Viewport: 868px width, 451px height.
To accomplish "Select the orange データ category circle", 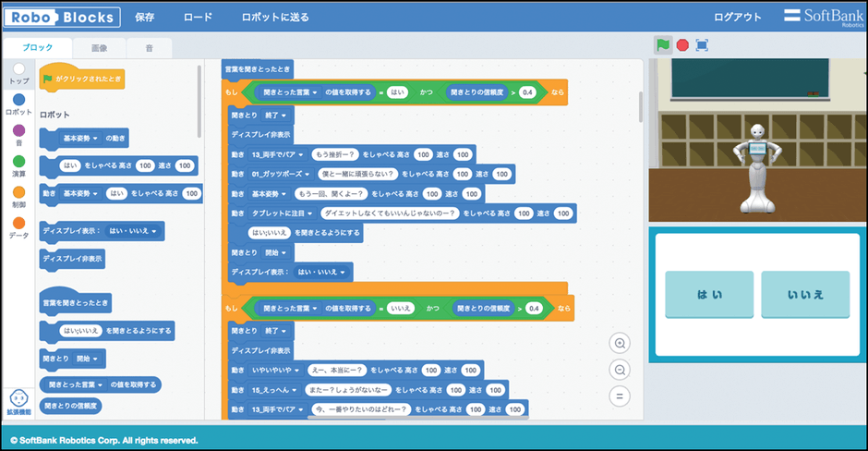I will coord(18,223).
